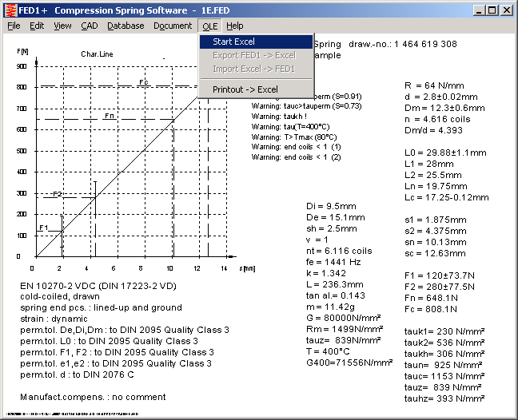Click the 'Warning: tau(T=400°C)' line
This screenshot has height=420, width=518.
(x=290, y=127)
